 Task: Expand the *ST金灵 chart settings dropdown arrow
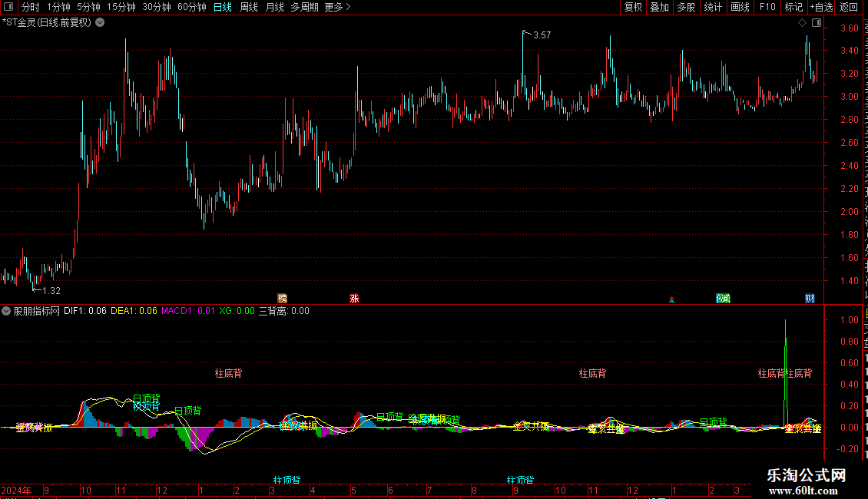click(100, 23)
